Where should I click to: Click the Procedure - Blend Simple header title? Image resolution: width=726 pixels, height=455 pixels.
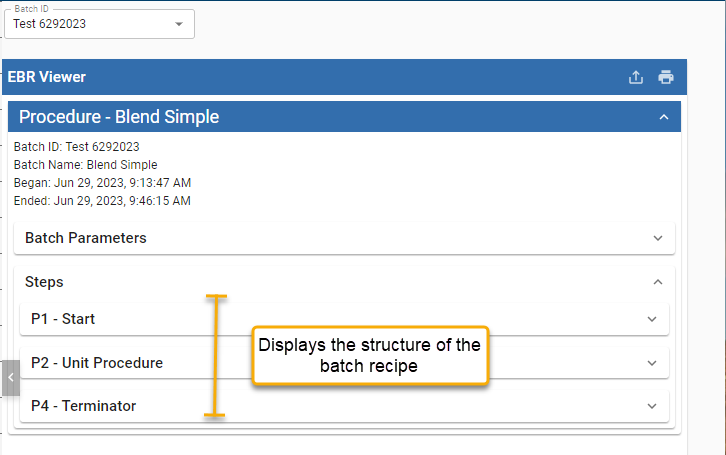tap(119, 117)
